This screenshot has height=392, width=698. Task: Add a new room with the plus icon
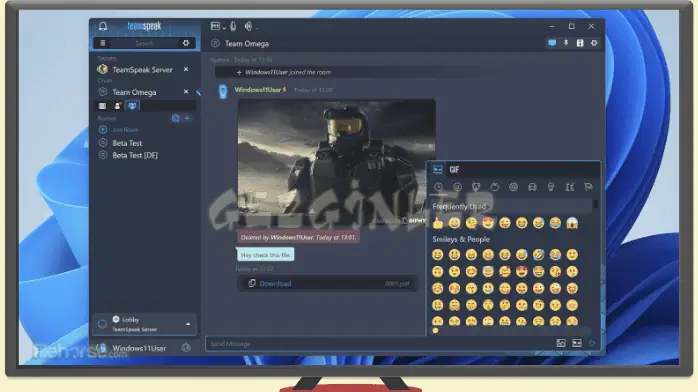[x=187, y=118]
